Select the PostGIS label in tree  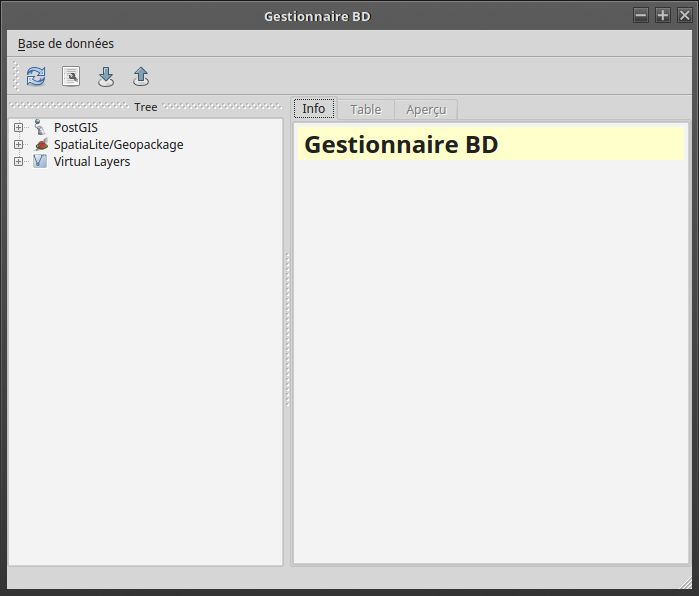pos(76,127)
